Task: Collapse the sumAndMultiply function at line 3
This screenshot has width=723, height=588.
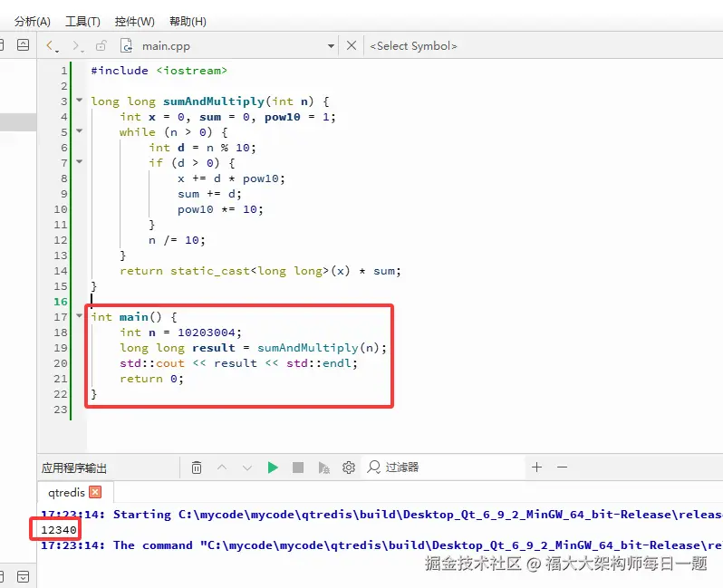Action: point(80,100)
